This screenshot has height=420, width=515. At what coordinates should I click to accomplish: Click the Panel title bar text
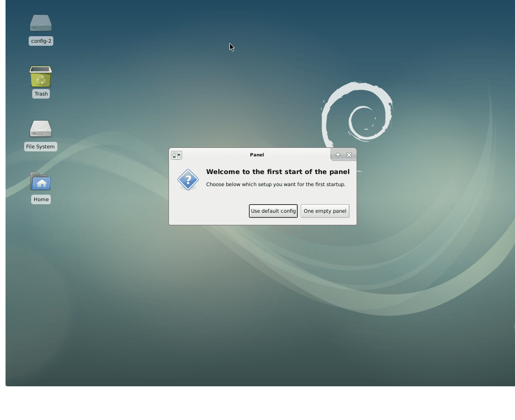pyautogui.click(x=257, y=154)
